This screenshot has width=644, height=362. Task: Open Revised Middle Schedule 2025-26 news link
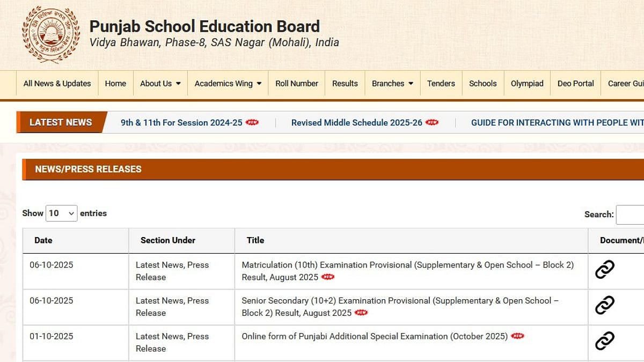[x=356, y=123]
